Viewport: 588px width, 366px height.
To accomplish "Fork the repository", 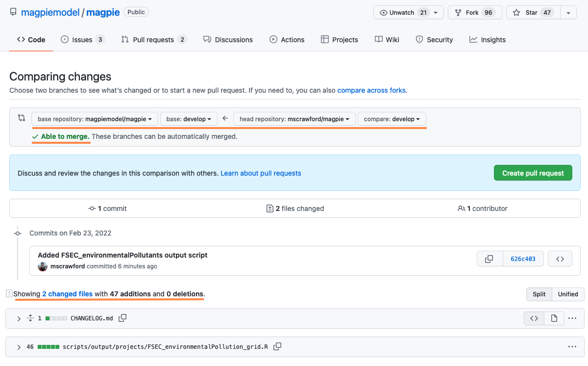I will (475, 13).
